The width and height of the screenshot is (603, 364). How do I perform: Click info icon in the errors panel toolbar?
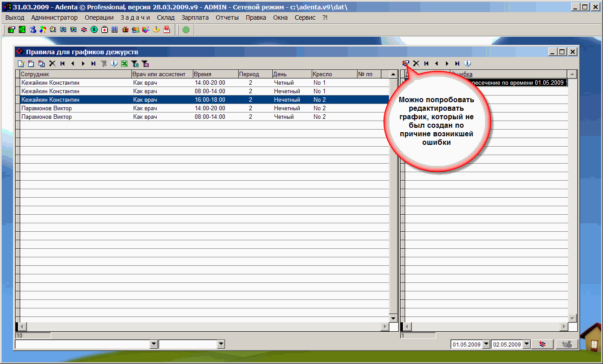[468, 64]
